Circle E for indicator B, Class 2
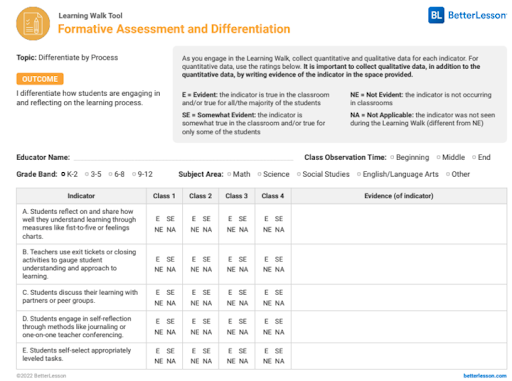The image size is (512, 381). (194, 259)
